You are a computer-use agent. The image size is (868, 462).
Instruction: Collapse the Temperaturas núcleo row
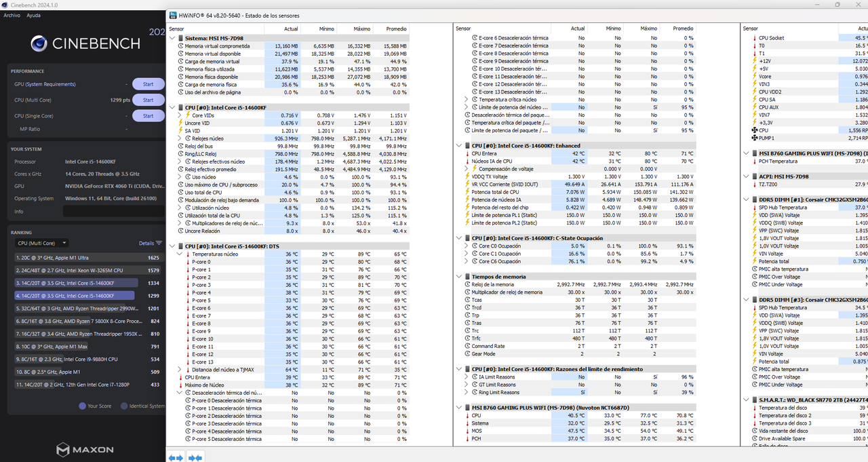tap(180, 254)
